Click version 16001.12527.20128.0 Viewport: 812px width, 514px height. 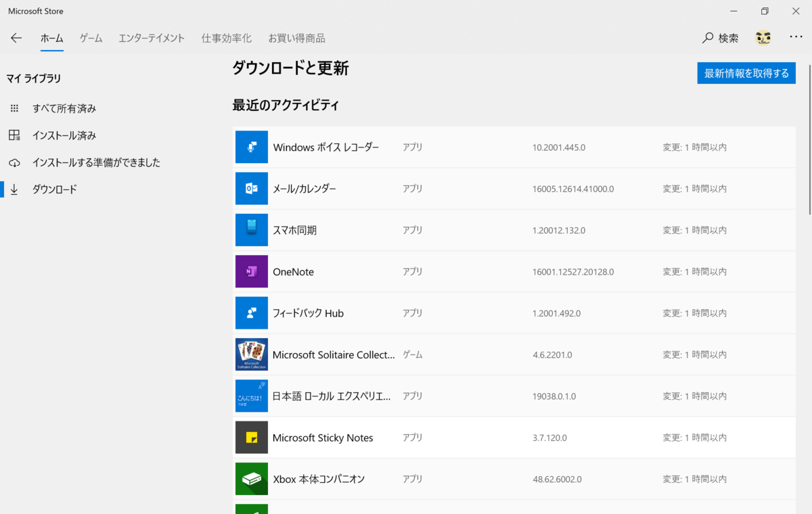tap(573, 272)
